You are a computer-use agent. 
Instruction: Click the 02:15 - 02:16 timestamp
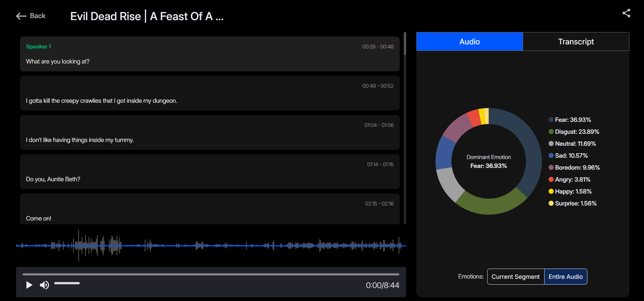(379, 203)
